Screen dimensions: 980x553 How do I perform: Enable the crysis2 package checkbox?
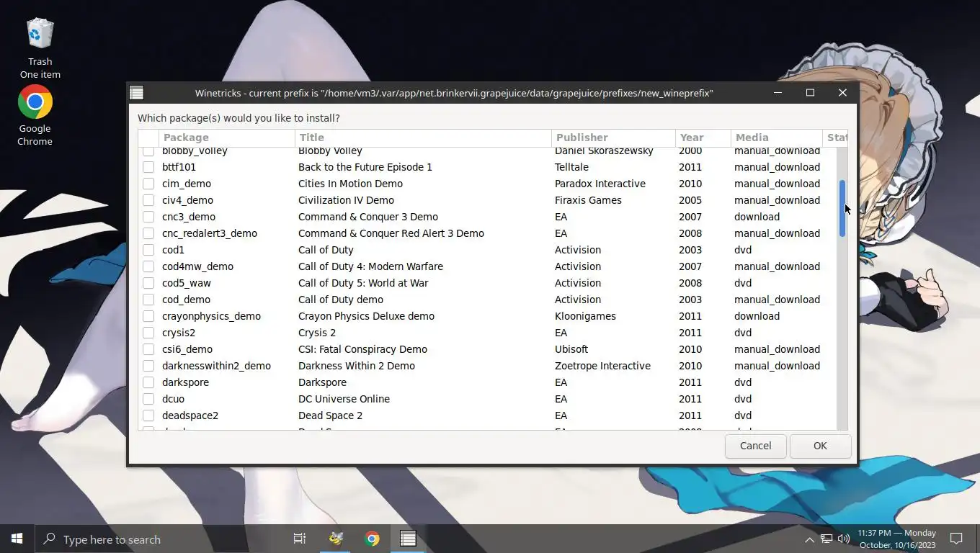click(x=148, y=333)
